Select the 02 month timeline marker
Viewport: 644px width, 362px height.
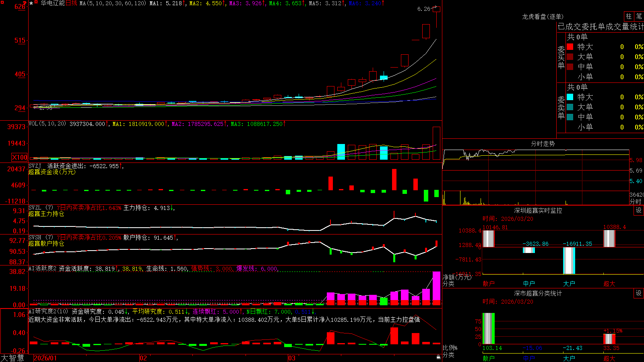click(x=143, y=358)
